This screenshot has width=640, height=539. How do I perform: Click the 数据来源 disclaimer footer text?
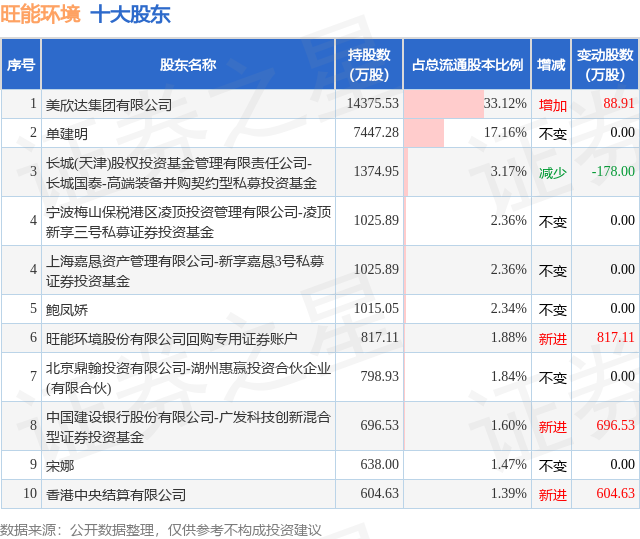tap(160, 530)
